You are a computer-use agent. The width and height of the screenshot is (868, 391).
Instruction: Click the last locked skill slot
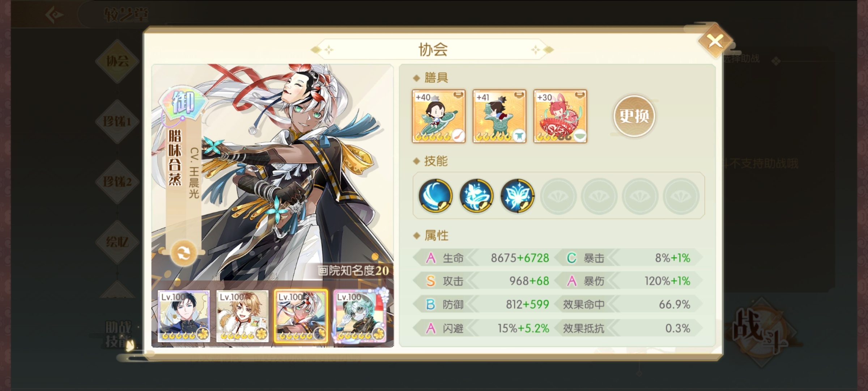(681, 196)
